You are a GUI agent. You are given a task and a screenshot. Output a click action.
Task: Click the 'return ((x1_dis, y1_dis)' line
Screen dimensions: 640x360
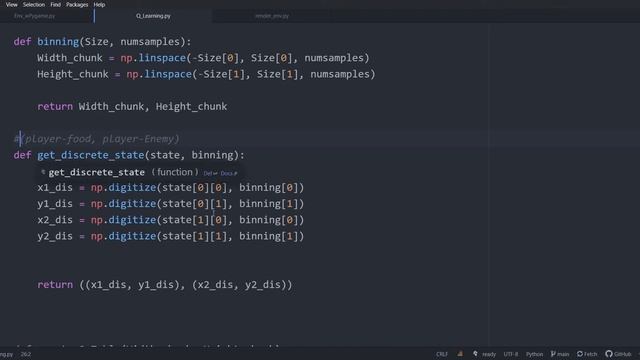click(165, 284)
